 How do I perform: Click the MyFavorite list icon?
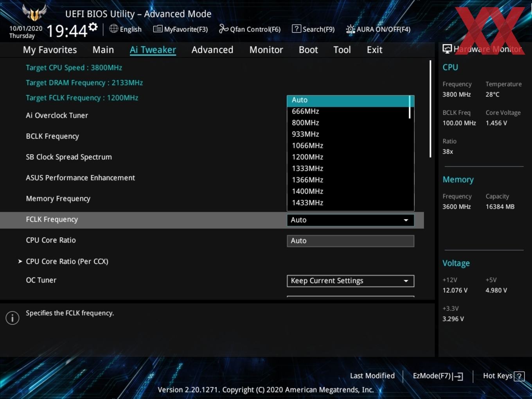coord(158,29)
